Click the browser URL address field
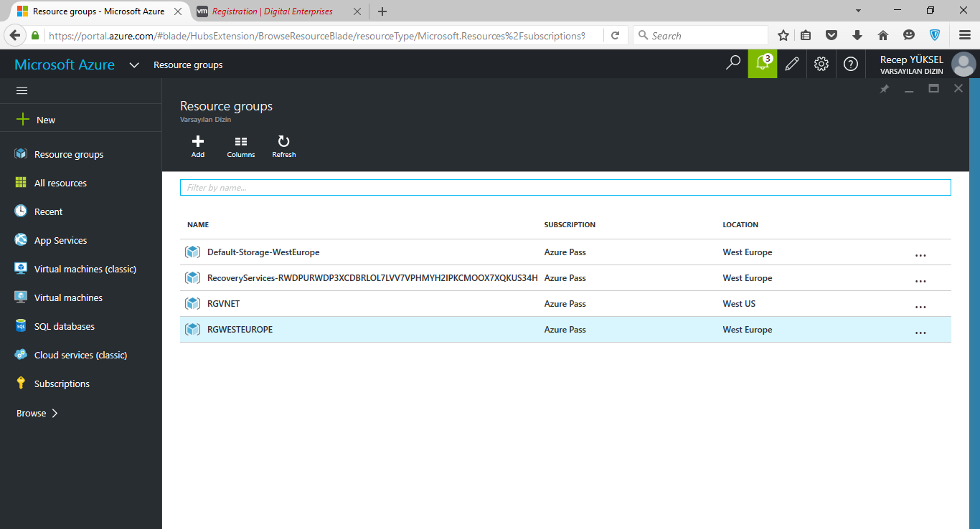980x529 pixels. pyautogui.click(x=316, y=35)
